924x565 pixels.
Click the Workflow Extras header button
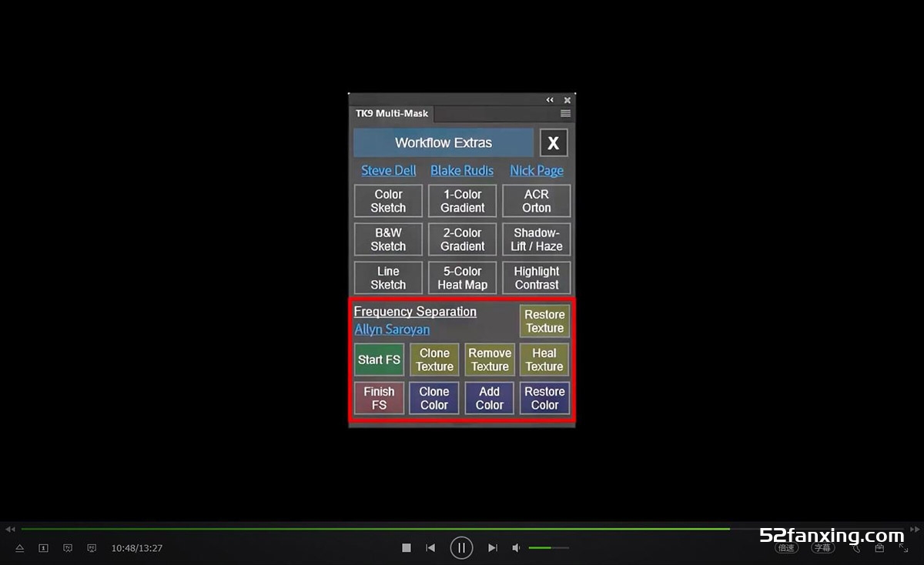tap(444, 142)
